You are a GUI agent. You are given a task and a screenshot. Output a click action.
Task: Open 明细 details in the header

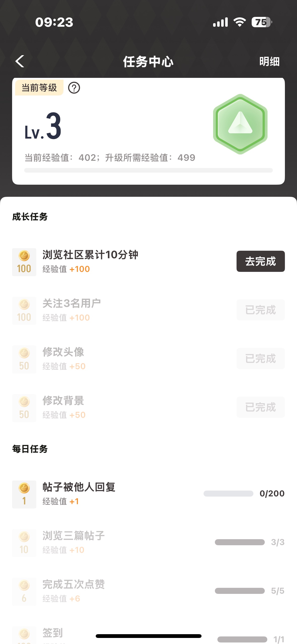(x=269, y=61)
